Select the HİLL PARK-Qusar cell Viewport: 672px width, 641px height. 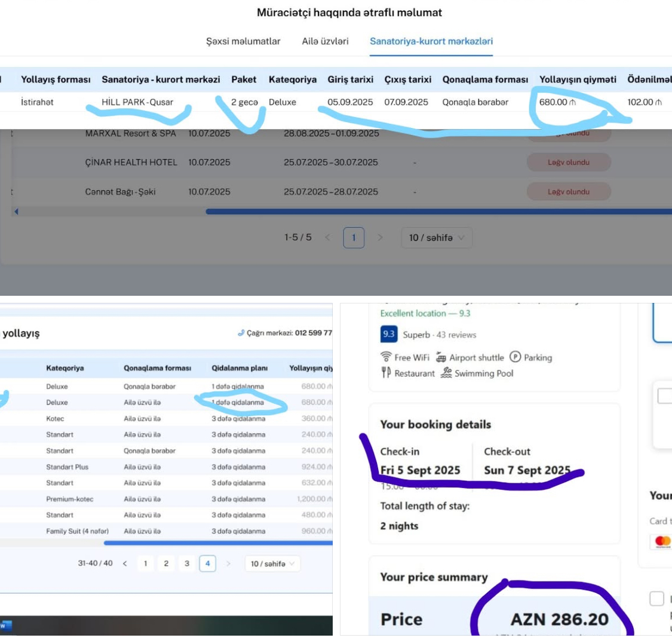pyautogui.click(x=137, y=102)
